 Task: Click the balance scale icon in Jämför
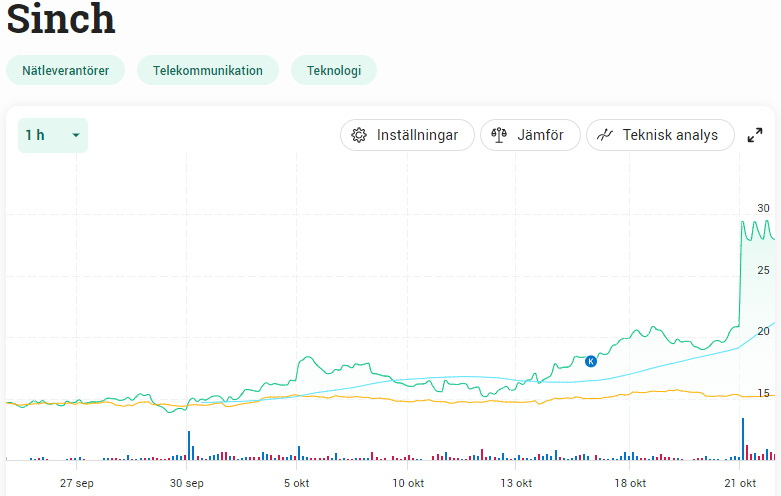pyautogui.click(x=499, y=135)
